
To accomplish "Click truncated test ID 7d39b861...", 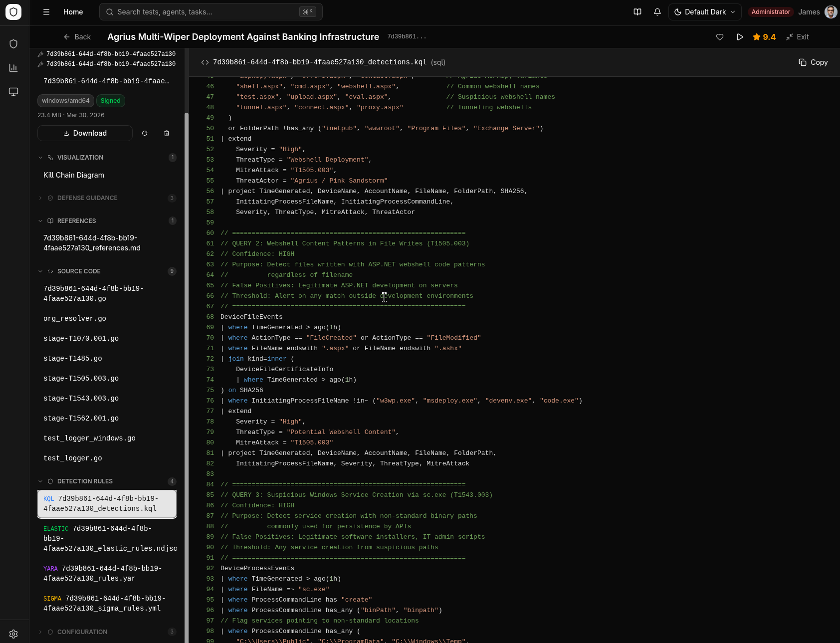I will (x=407, y=37).
